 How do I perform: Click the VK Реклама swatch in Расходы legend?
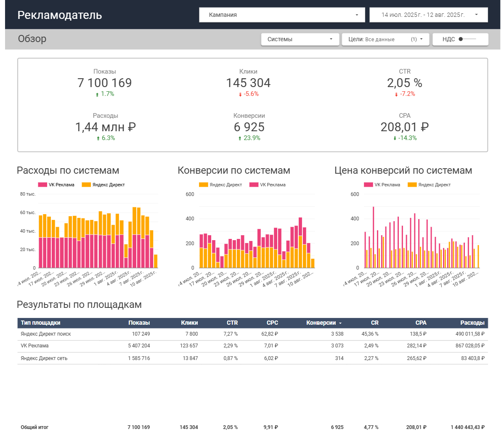coord(42,185)
